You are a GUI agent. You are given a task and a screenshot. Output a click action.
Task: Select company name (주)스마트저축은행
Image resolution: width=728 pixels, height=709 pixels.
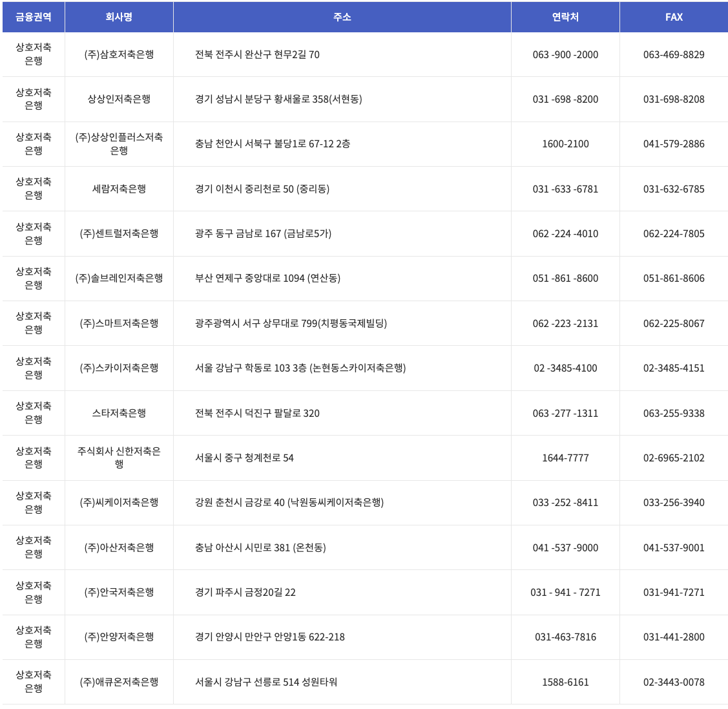(119, 323)
